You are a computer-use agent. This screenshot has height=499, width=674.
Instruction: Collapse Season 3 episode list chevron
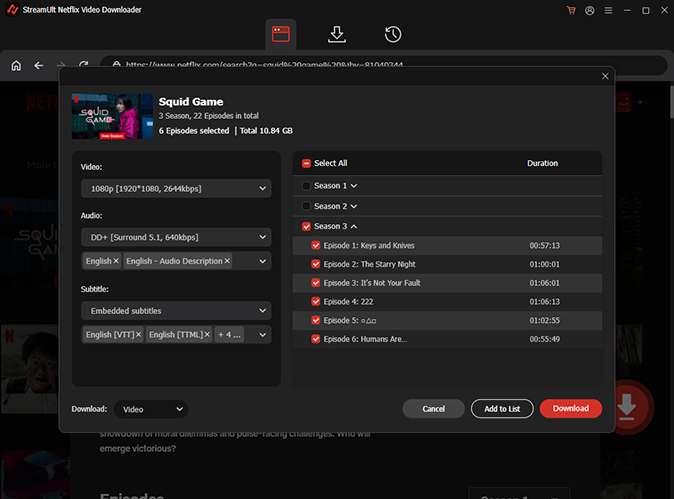coord(354,227)
